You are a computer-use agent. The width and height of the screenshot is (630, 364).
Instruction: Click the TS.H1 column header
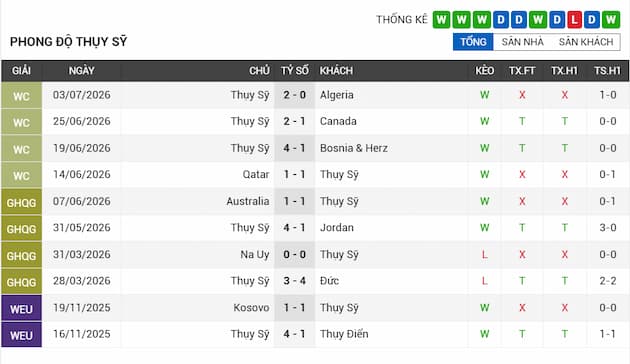point(607,71)
